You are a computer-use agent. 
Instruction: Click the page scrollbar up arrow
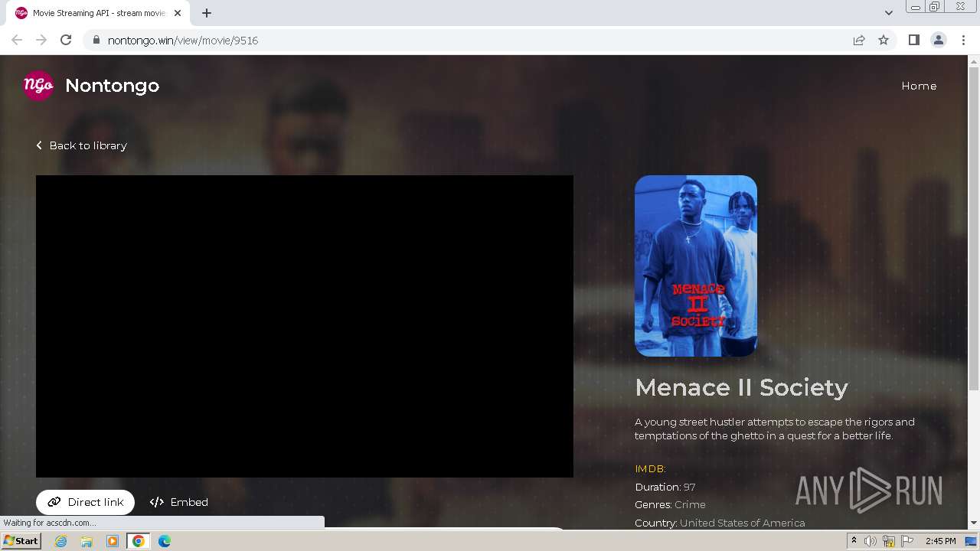click(x=974, y=60)
